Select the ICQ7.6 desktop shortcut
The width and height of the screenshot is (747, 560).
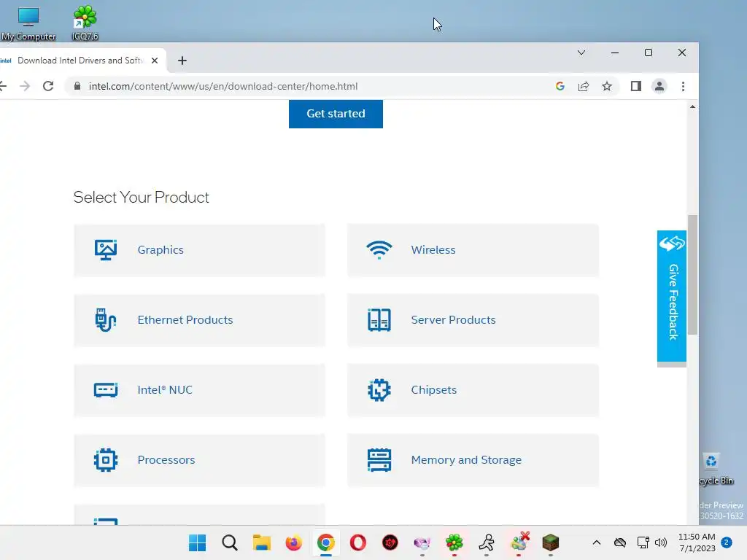click(85, 23)
